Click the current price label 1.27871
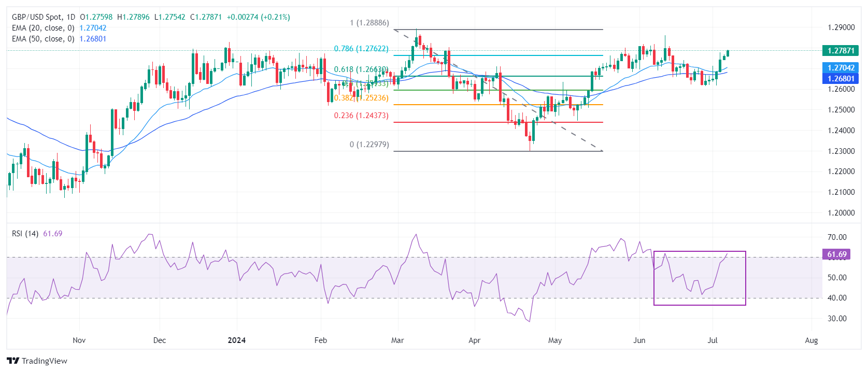 841,51
